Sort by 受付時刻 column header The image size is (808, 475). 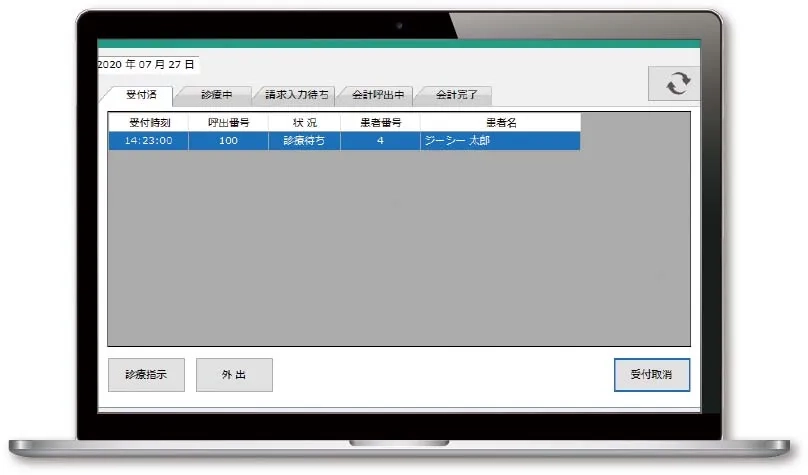point(148,122)
